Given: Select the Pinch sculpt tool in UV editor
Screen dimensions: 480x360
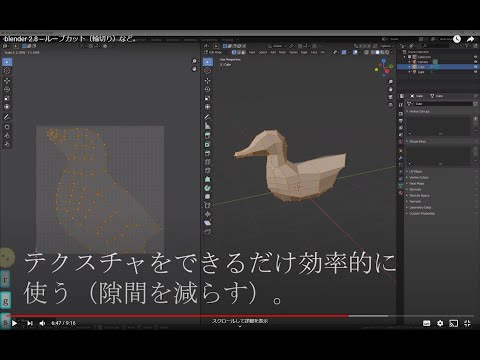Looking at the screenshot, I should (x=7, y=144).
